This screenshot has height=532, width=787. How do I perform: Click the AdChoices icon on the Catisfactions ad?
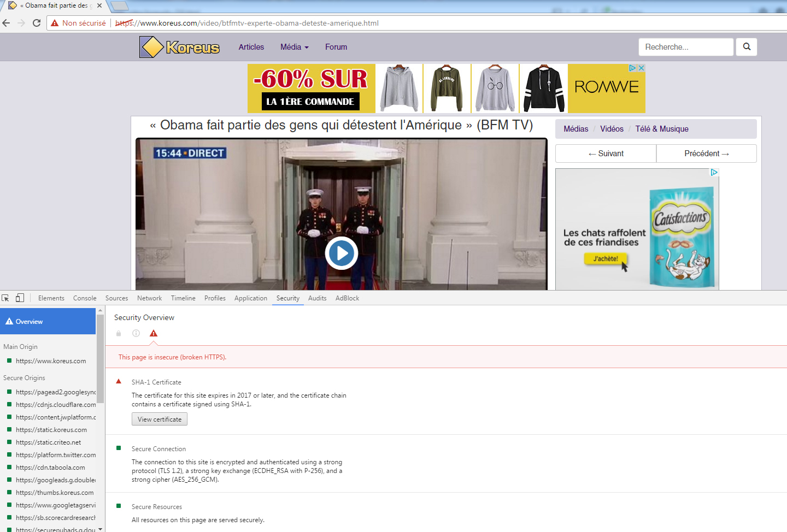[714, 173]
